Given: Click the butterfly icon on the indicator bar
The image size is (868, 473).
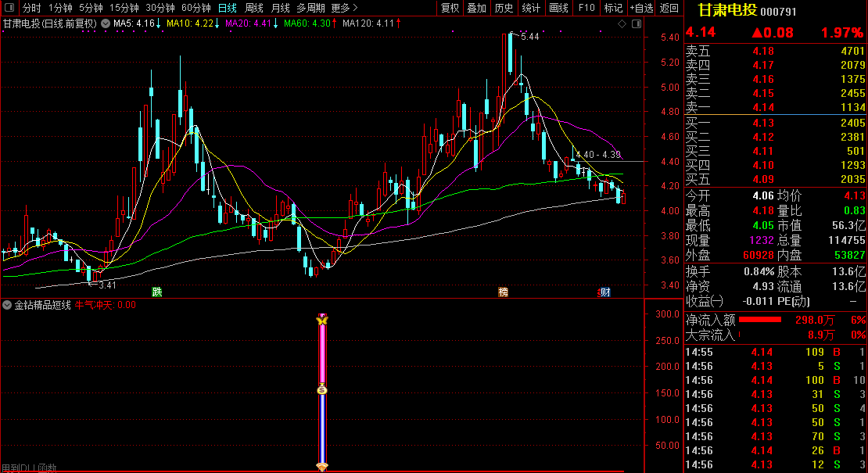Looking at the screenshot, I should 321,320.
